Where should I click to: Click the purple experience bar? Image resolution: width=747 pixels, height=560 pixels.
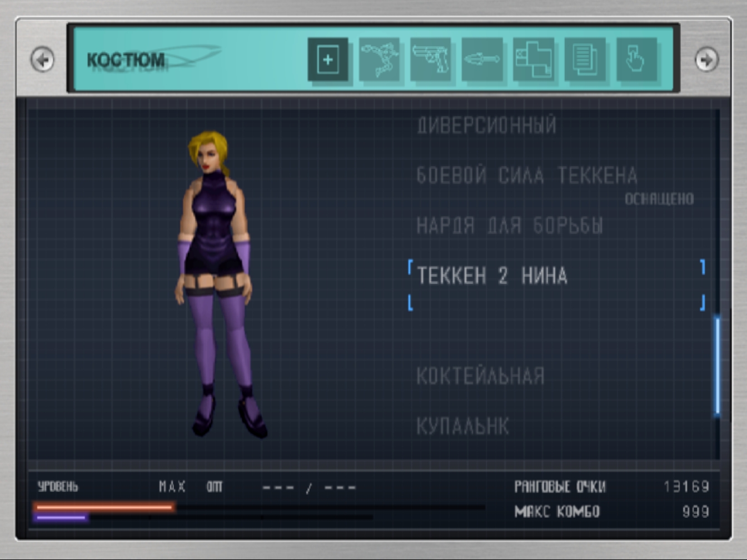pyautogui.click(x=61, y=518)
